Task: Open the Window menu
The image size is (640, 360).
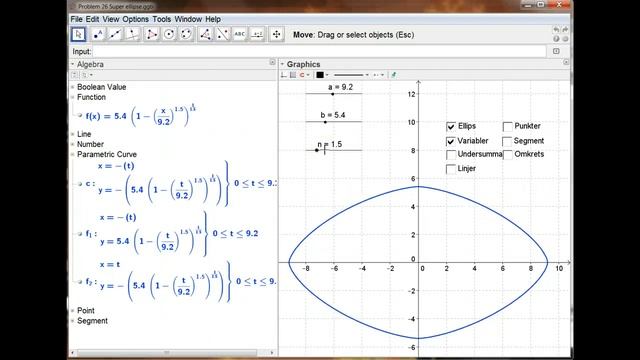Action: [188, 19]
